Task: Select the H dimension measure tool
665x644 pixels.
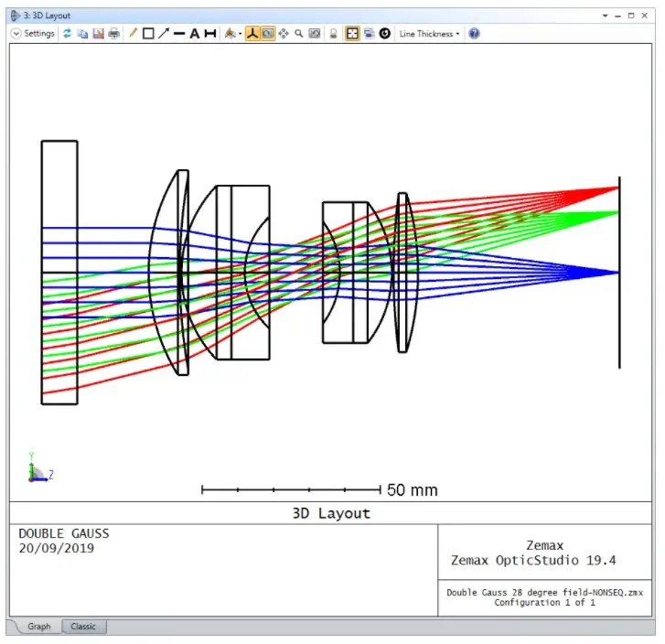Action: tap(210, 34)
